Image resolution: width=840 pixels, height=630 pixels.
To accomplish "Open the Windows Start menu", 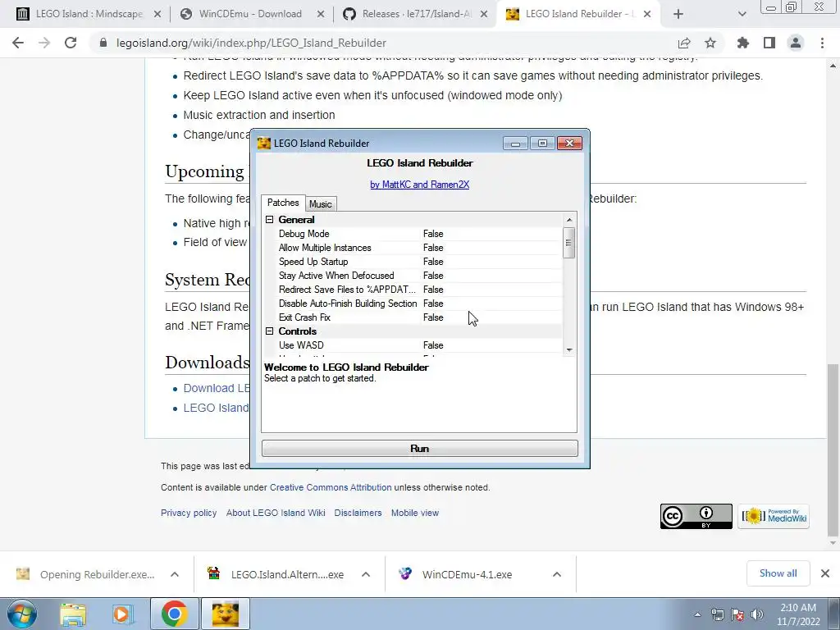I will coord(22,614).
